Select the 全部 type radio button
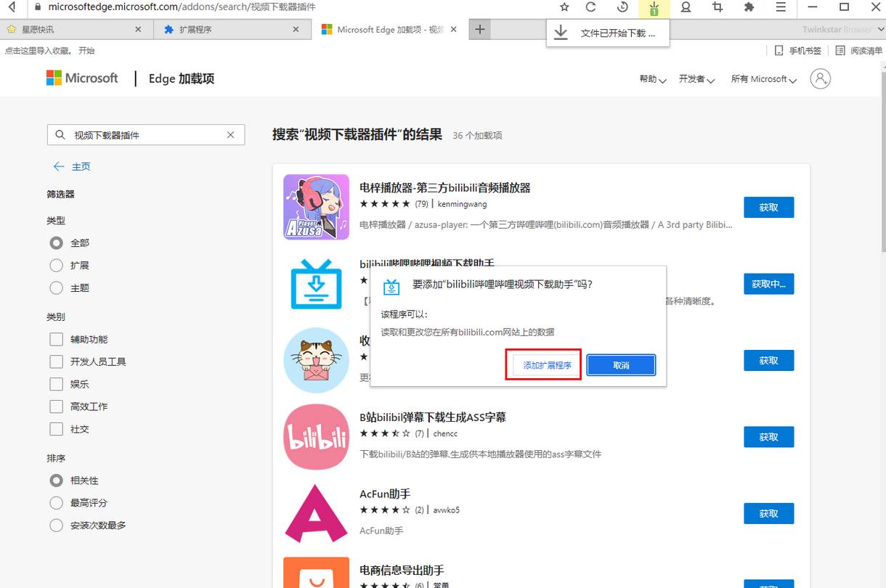 [x=56, y=243]
